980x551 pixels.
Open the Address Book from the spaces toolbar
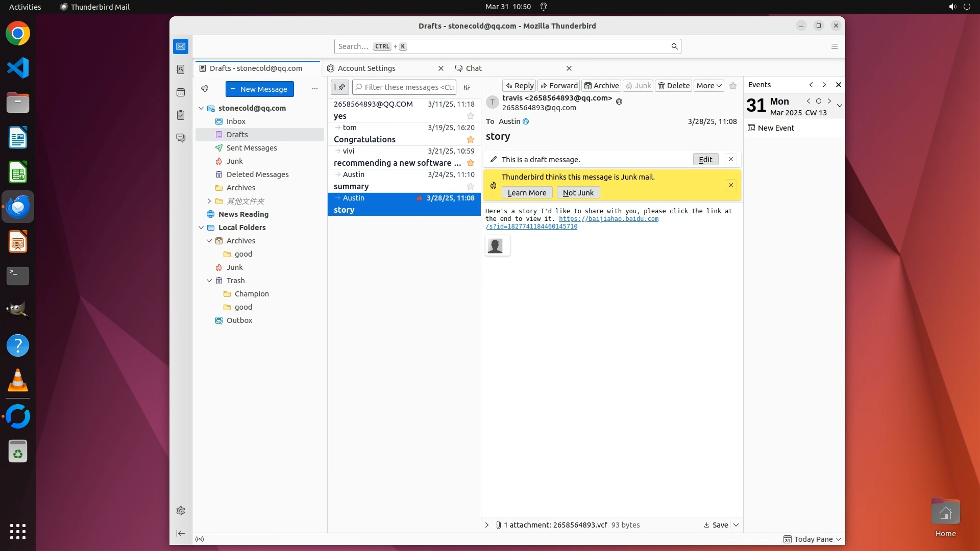(181, 69)
